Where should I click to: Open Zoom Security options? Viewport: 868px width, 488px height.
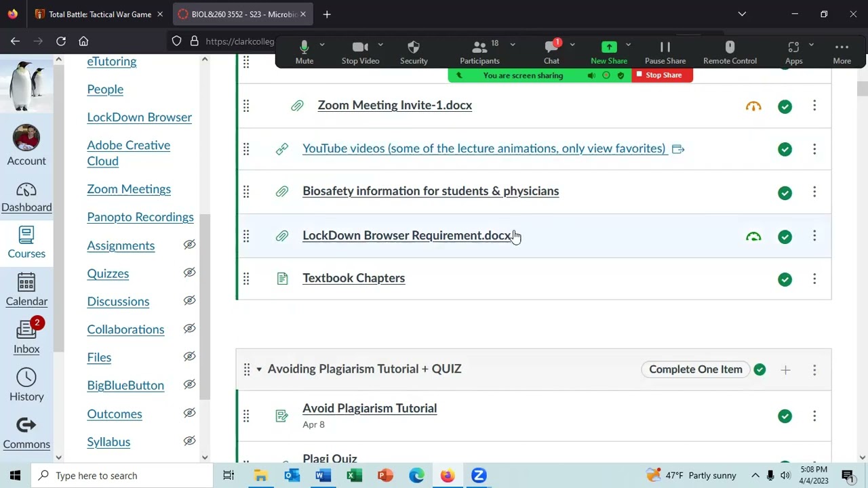(414, 52)
